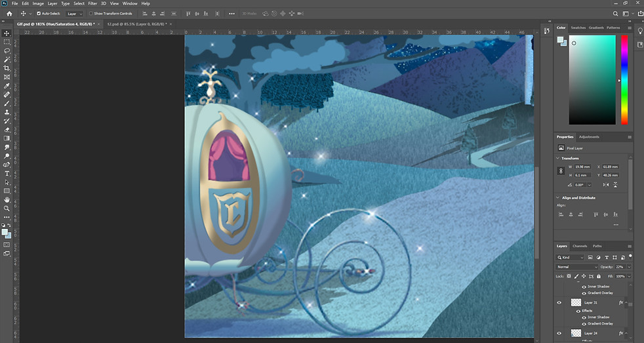Viewport: 644px width, 343px height.
Task: Collapse Layer 31 effects list
Action: [627, 303]
